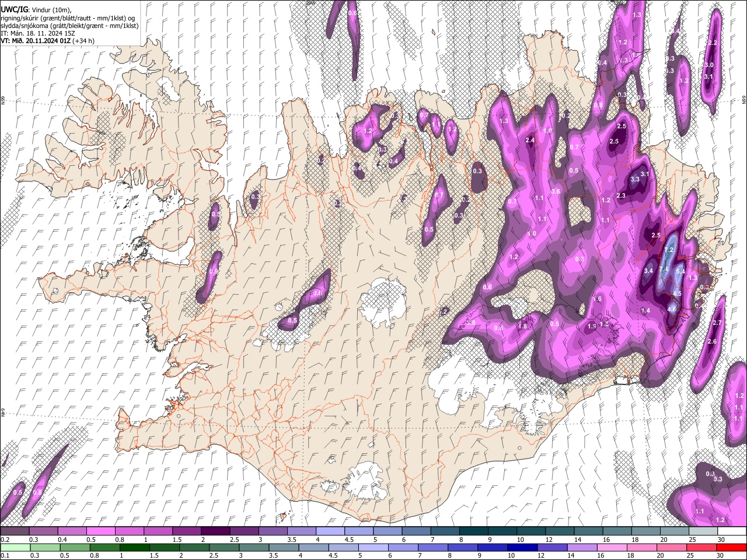Select the light lavender swatch after 4 upper legend
The width and height of the screenshot is (747, 560).
pos(330,531)
